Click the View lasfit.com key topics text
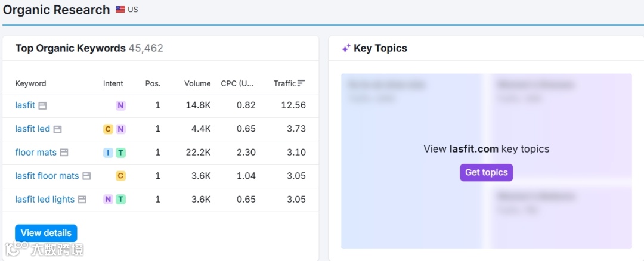Viewport: 644px width, 261px height. coord(487,148)
